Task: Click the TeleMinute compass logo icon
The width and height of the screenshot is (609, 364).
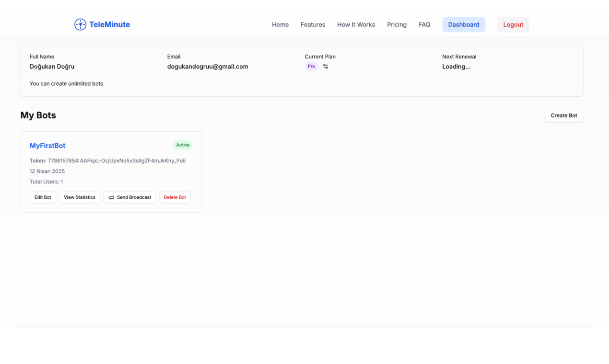Action: point(80,24)
